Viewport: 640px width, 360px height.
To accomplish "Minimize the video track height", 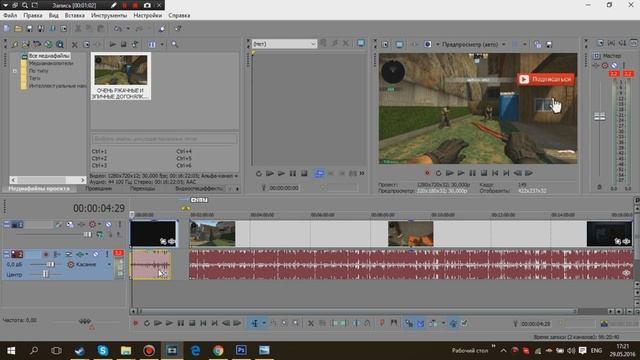I will click(7, 224).
